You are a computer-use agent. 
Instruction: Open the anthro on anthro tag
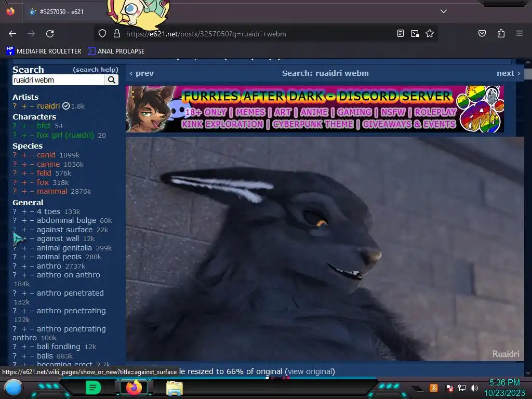(68, 275)
